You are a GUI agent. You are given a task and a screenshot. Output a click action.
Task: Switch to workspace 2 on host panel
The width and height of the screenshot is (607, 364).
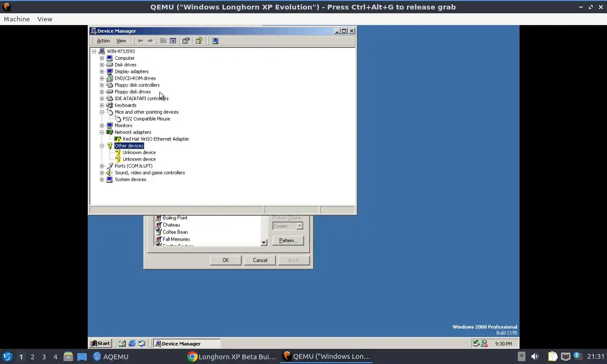[x=32, y=356]
